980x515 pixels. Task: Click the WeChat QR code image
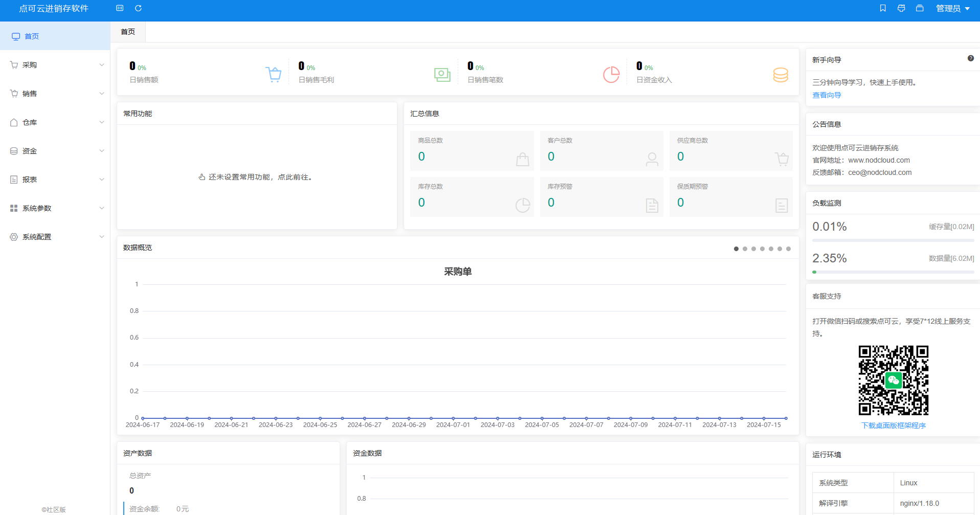(x=893, y=380)
